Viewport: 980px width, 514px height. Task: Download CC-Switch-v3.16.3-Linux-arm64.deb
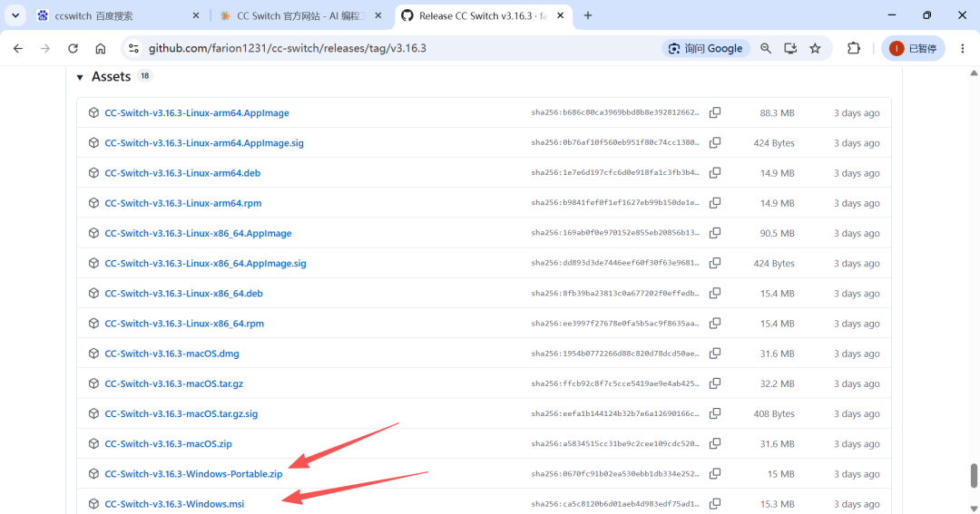[182, 173]
